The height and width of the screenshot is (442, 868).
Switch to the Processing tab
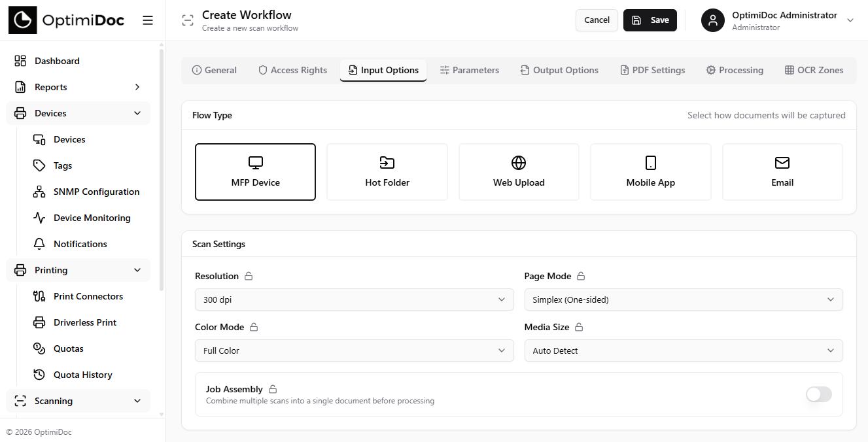click(735, 70)
